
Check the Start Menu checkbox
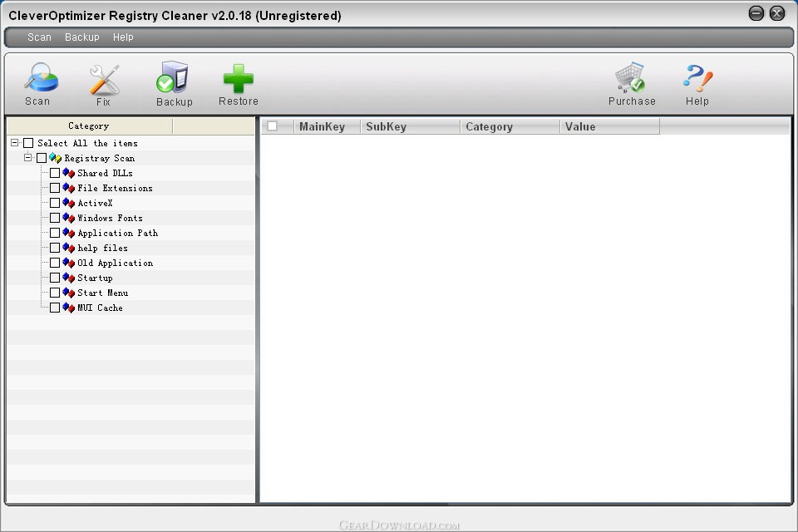tap(55, 293)
